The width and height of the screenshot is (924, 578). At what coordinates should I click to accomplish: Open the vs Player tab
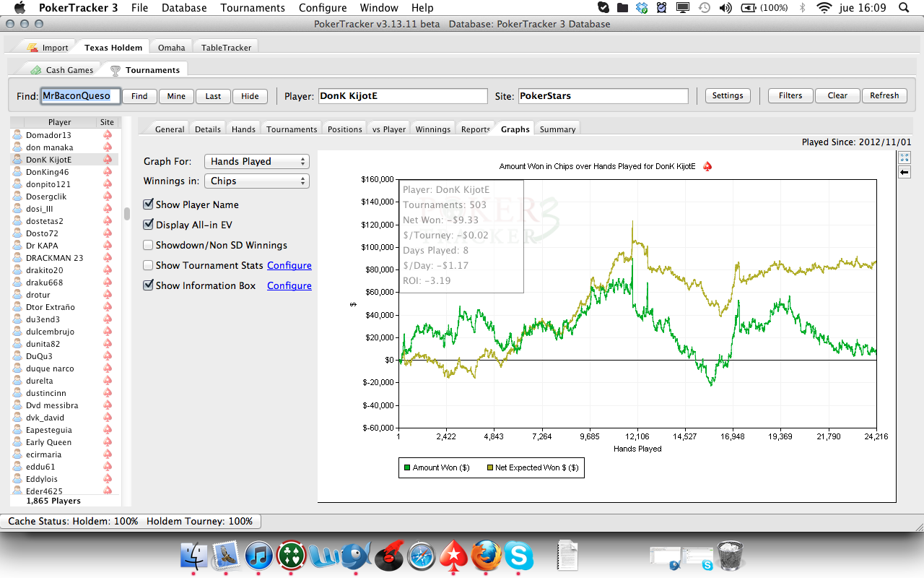coord(389,129)
